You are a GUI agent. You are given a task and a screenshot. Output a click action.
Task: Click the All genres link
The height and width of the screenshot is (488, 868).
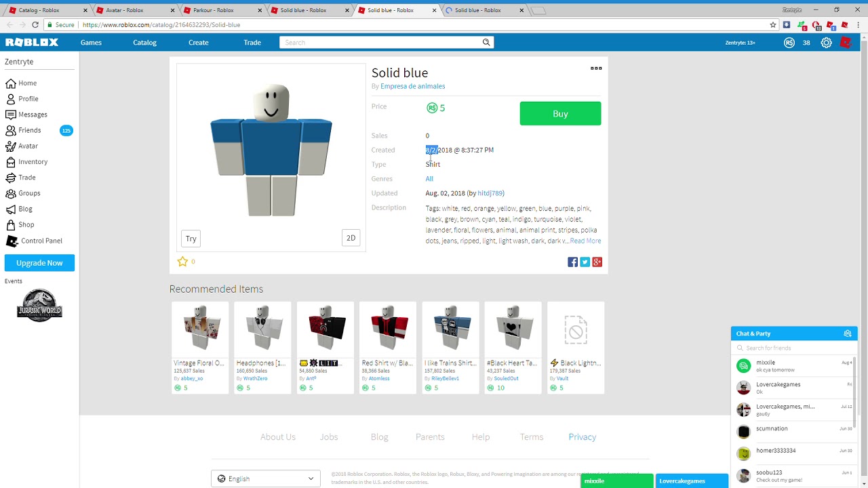tap(429, 179)
